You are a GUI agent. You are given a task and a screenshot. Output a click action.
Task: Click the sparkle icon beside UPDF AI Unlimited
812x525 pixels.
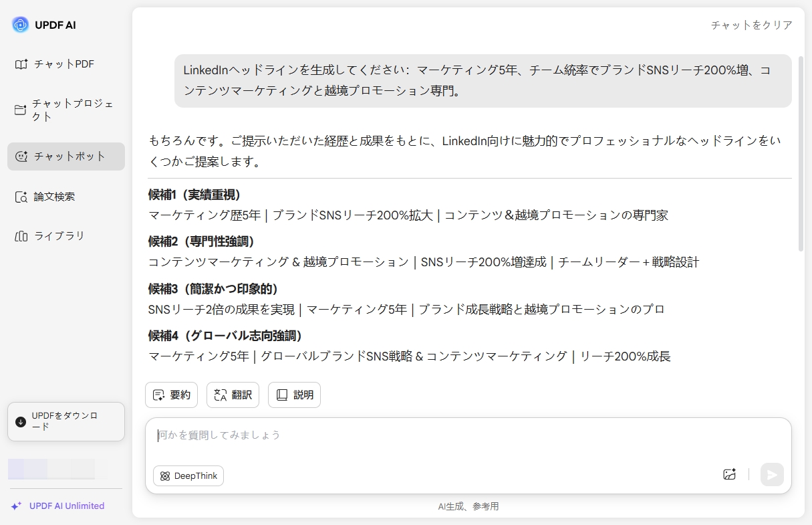(x=17, y=506)
